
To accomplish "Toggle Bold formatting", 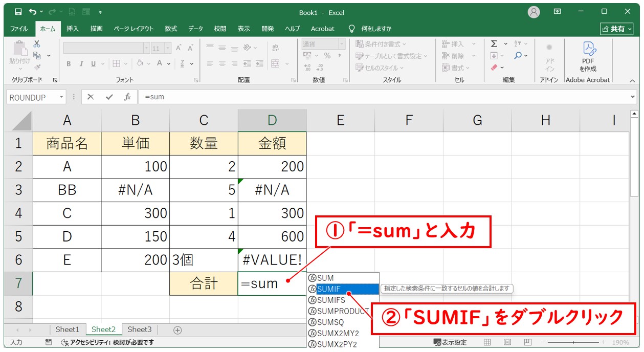I will [x=69, y=64].
